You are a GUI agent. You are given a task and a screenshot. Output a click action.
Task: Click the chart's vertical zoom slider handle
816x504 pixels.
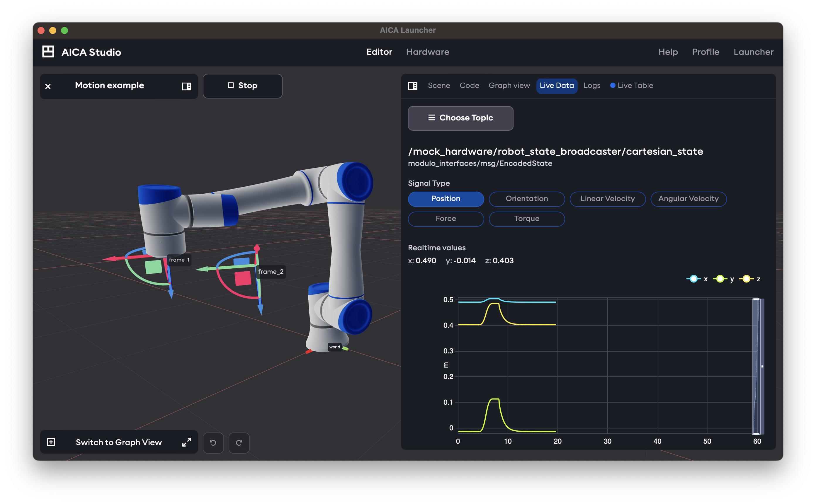click(762, 366)
